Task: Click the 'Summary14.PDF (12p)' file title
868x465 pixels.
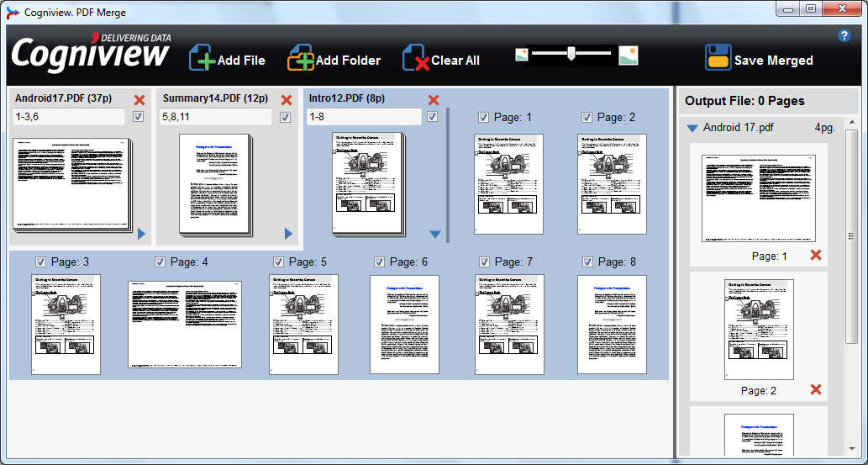Action: coord(215,98)
